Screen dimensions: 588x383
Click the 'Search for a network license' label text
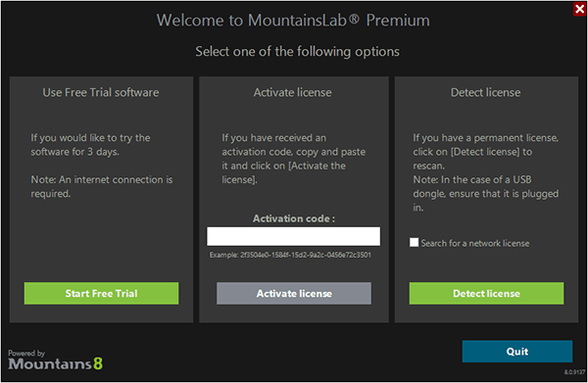pos(475,243)
